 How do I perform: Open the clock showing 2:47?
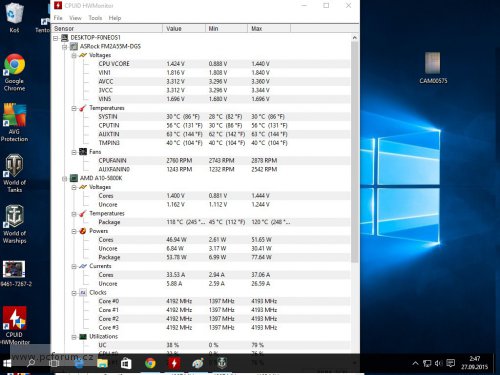(x=475, y=363)
